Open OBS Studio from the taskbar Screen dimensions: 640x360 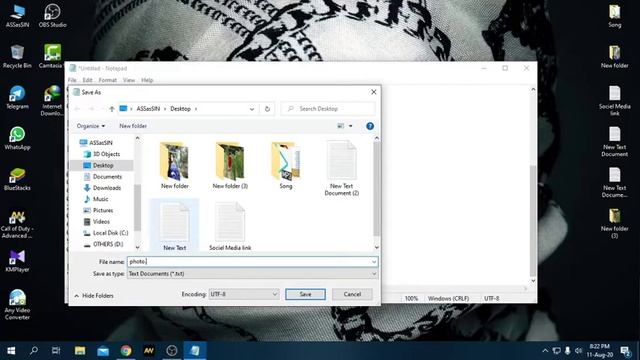pyautogui.click(x=172, y=351)
